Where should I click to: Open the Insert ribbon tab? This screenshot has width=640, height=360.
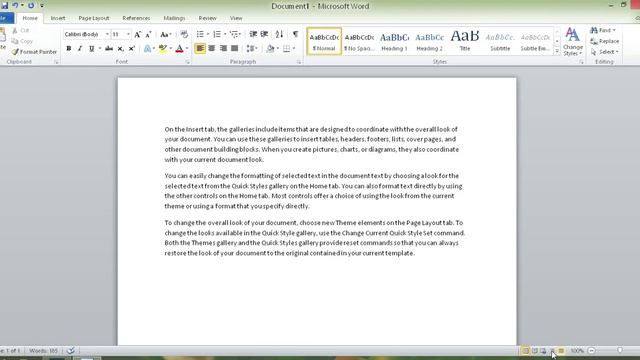tap(58, 18)
